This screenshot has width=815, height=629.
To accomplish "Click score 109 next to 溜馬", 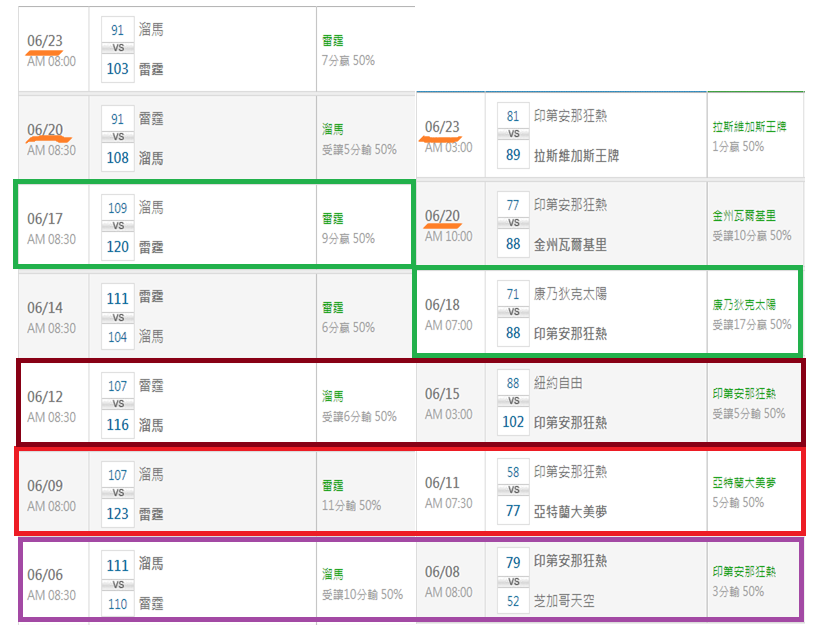I will [x=117, y=208].
